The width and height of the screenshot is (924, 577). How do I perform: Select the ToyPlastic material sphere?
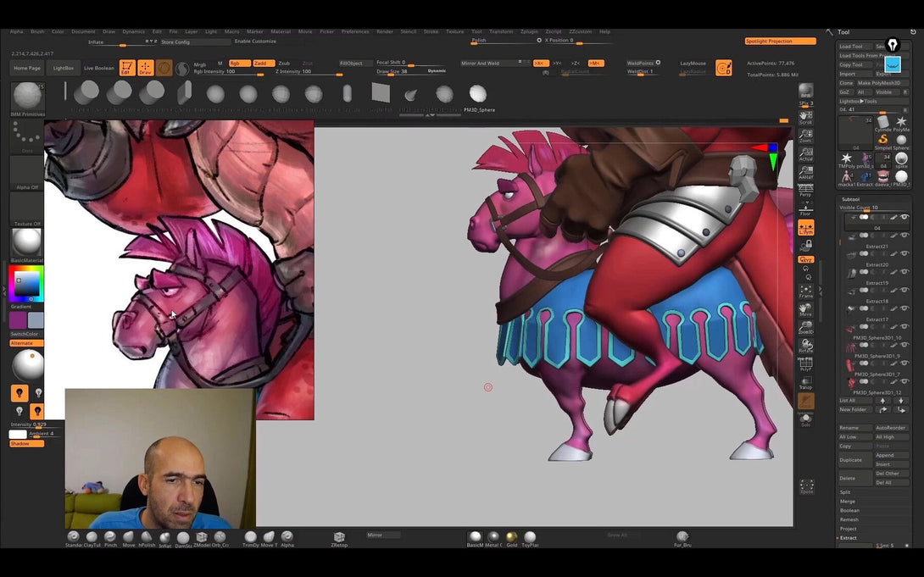[x=530, y=539]
